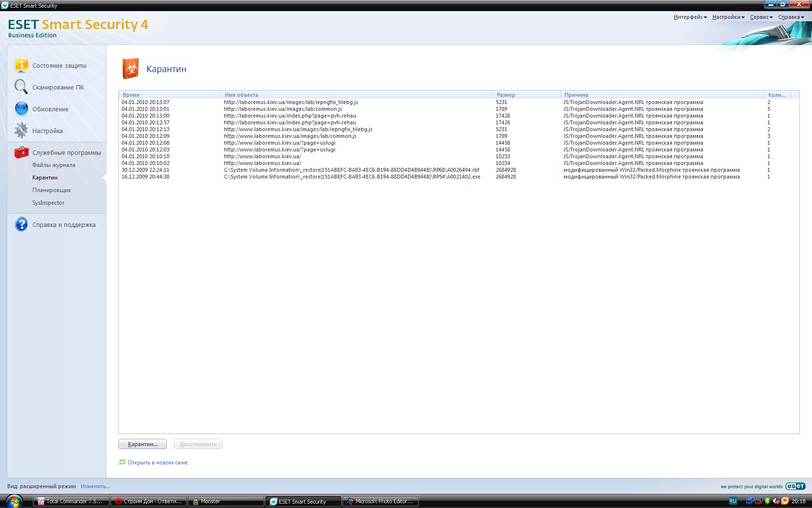This screenshot has width=812, height=508.
Task: Select the row dated 04.01.2010 20:13:01
Action: pyautogui.click(x=459, y=109)
